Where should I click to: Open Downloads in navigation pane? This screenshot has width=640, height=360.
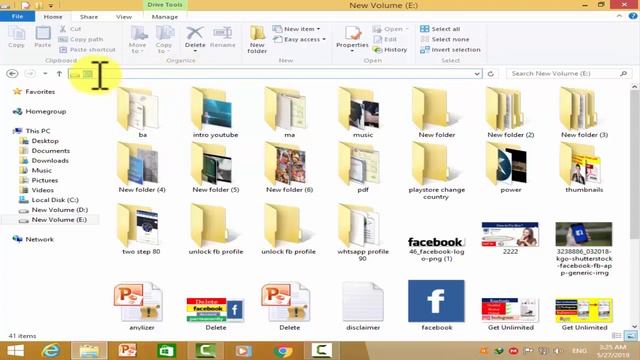point(45,160)
